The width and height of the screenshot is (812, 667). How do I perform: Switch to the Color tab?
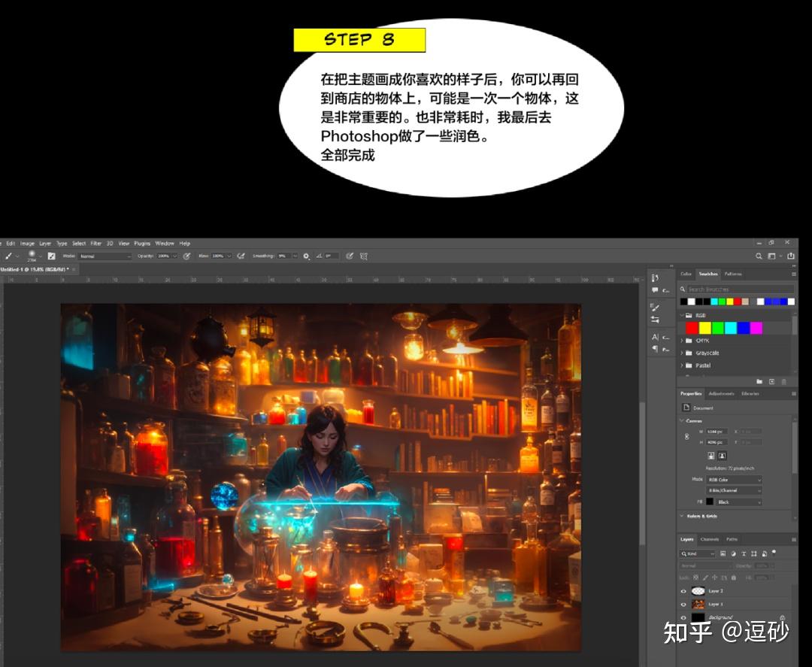click(686, 274)
